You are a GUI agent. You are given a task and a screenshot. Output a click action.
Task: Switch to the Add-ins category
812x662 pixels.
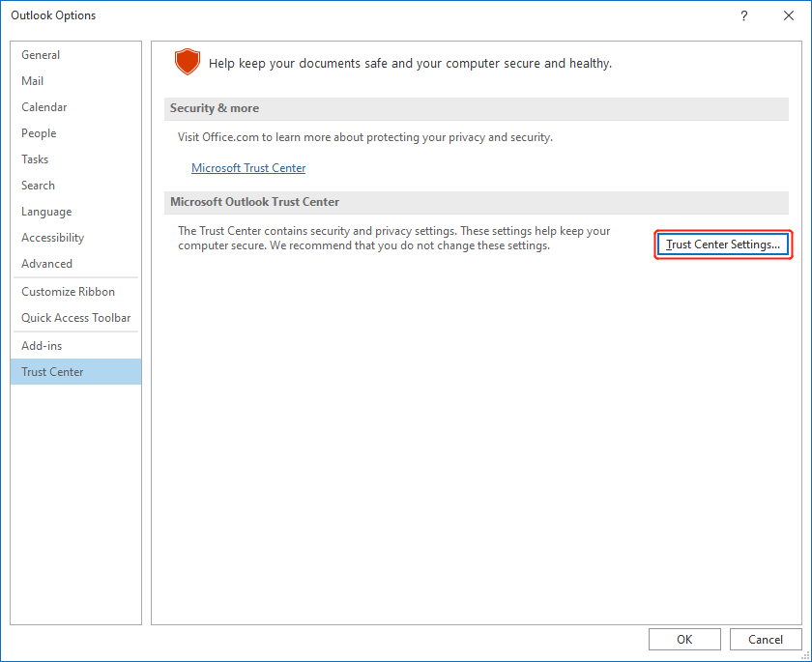tap(42, 346)
